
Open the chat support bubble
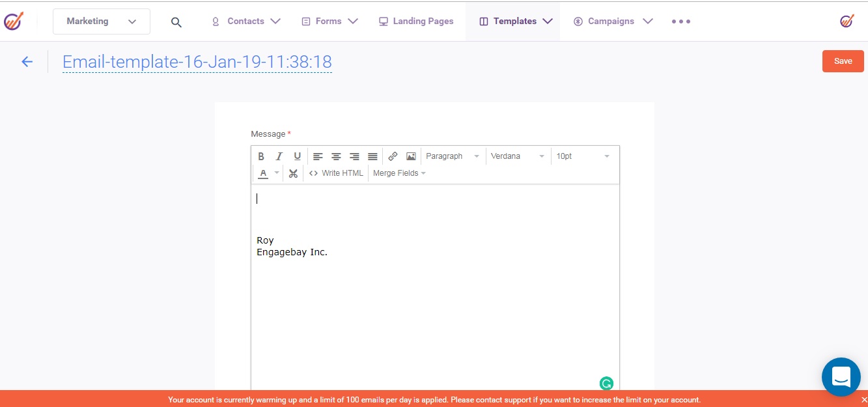[841, 376]
